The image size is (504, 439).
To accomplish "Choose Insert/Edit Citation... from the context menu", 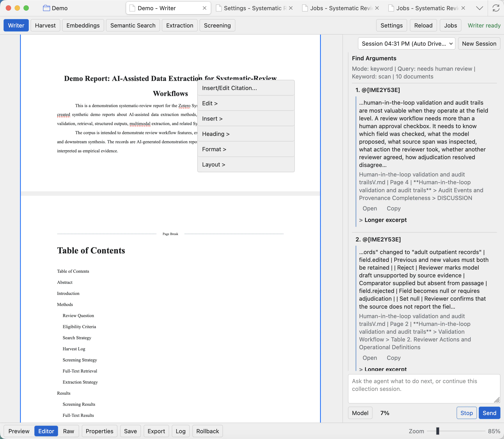I will (x=246, y=88).
